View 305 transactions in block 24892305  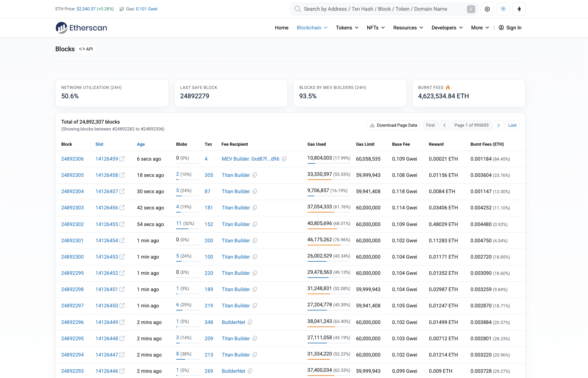click(x=209, y=175)
